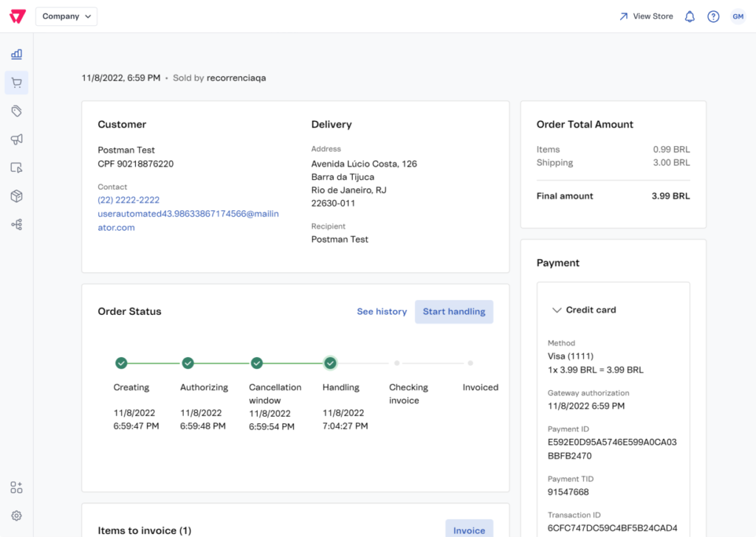Viewport: 756px width, 537px height.
Task: Click the VTEX logo icon
Action: tap(18, 16)
